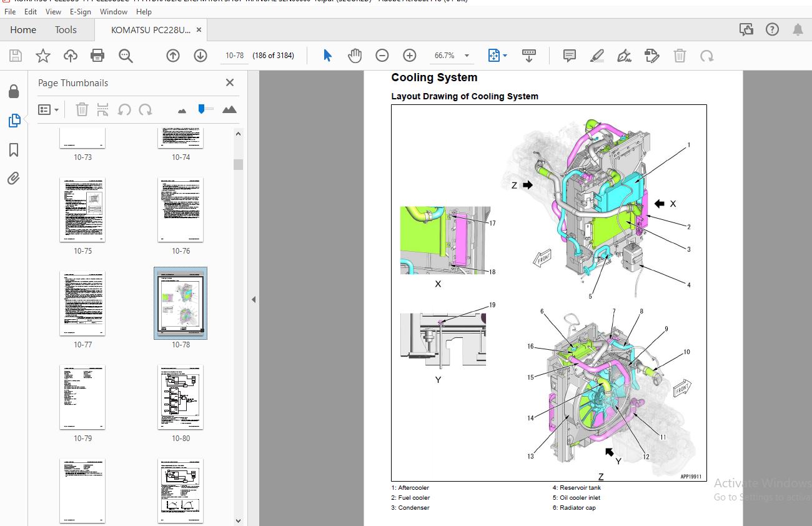Click the Edit PDF page-with-pencil icon

651,56
